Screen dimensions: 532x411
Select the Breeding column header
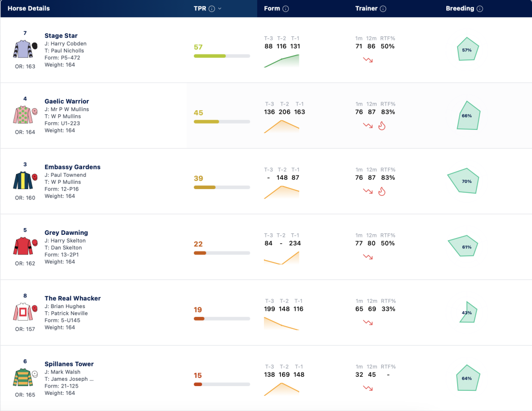[x=460, y=8]
